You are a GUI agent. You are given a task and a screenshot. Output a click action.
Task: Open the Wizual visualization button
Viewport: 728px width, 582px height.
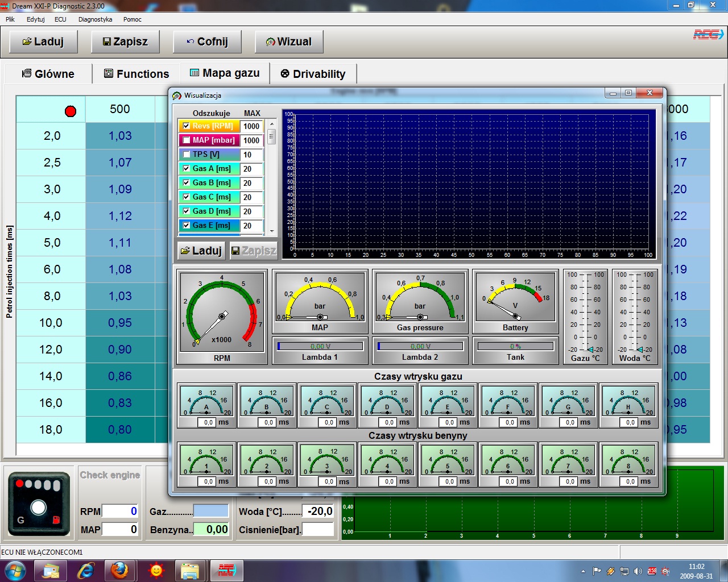289,41
